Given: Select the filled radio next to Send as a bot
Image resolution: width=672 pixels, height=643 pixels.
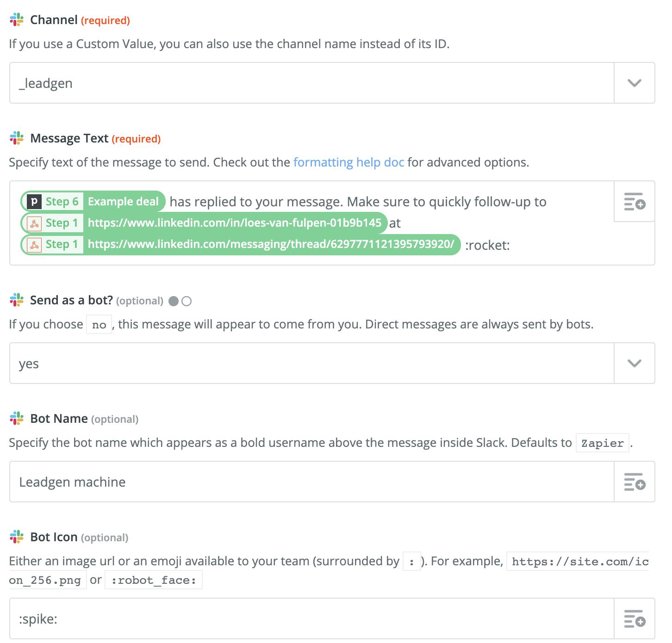Looking at the screenshot, I should tap(174, 301).
